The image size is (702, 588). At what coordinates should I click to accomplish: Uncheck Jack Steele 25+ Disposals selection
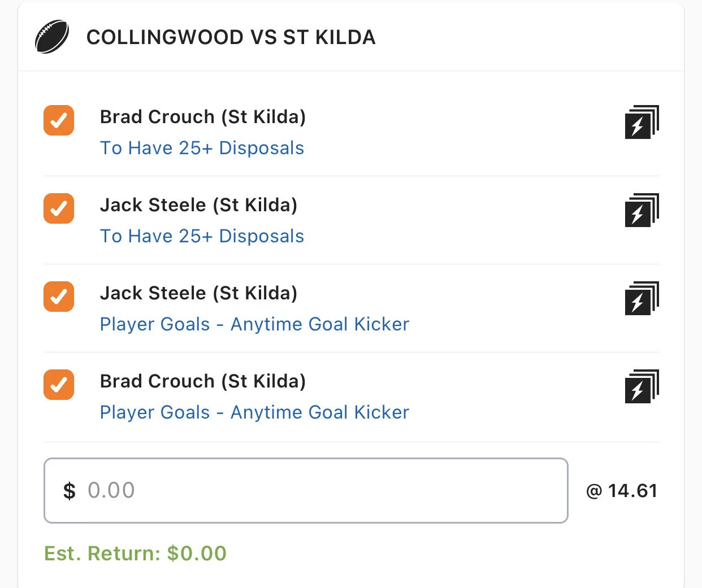click(x=59, y=208)
